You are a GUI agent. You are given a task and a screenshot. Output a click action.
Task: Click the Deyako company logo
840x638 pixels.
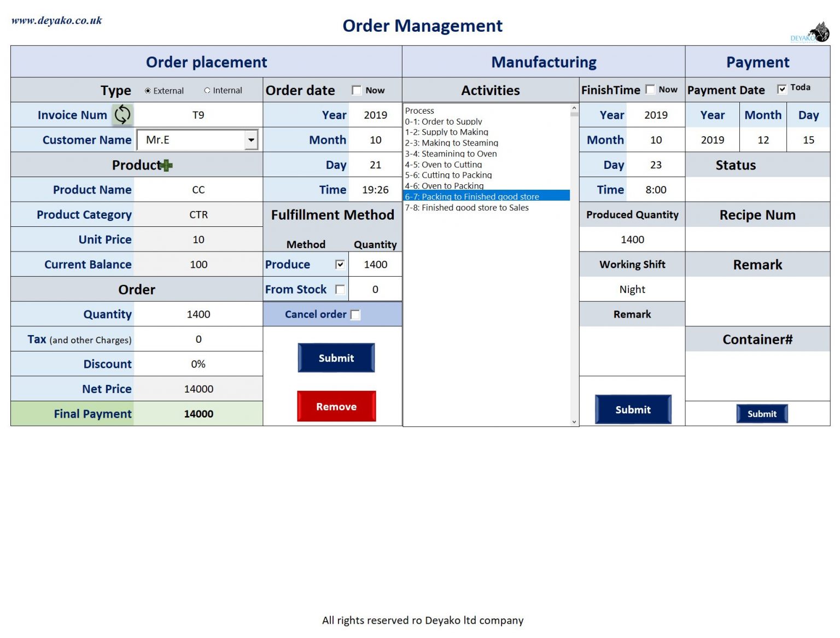[810, 31]
